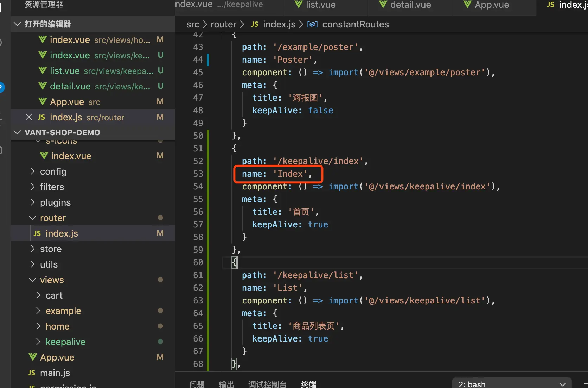Click the import('@/views/example/poster') code
The image size is (588, 388).
coord(409,72)
